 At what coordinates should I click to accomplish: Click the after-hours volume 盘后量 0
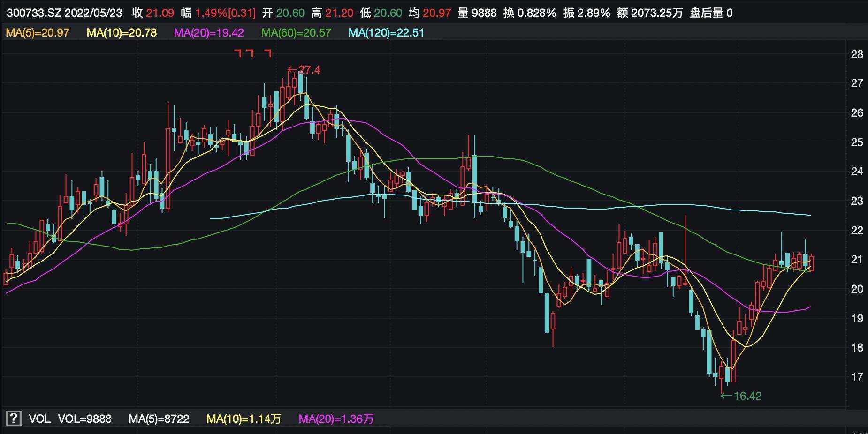711,13
